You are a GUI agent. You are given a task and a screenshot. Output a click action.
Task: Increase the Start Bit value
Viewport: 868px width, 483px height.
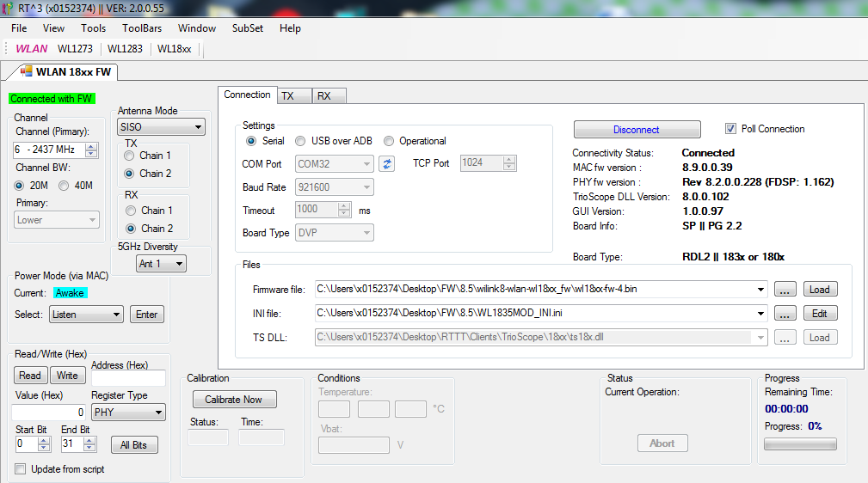pos(45,440)
